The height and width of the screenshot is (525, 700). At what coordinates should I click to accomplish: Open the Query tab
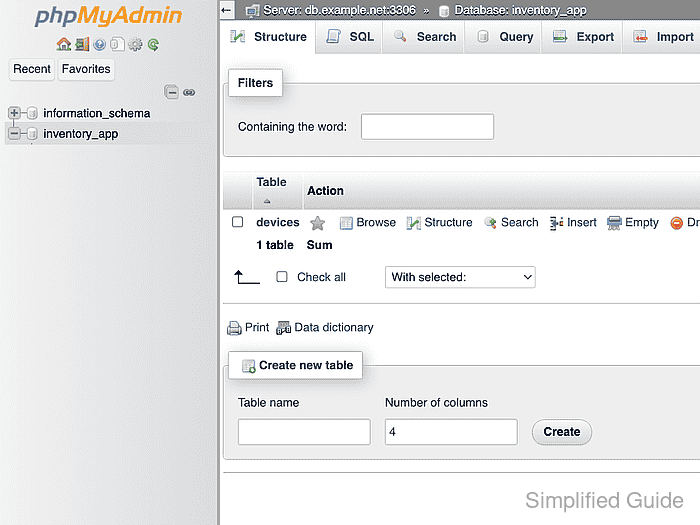tap(504, 37)
